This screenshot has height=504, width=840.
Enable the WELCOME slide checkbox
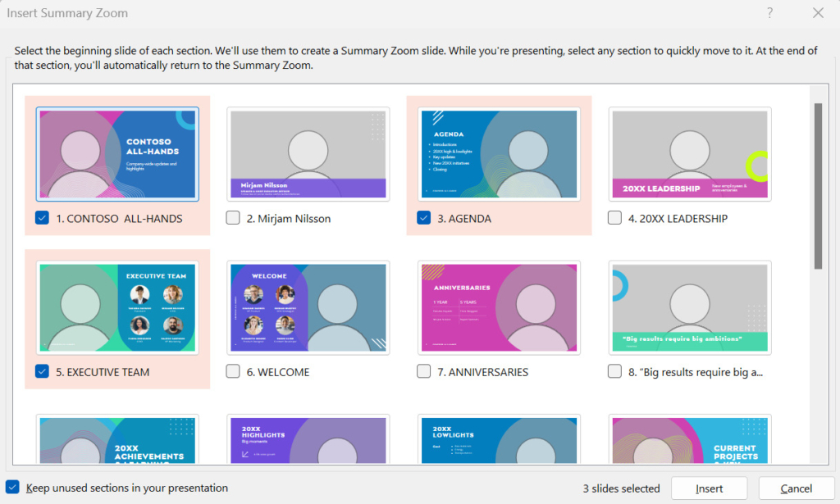pos(233,371)
